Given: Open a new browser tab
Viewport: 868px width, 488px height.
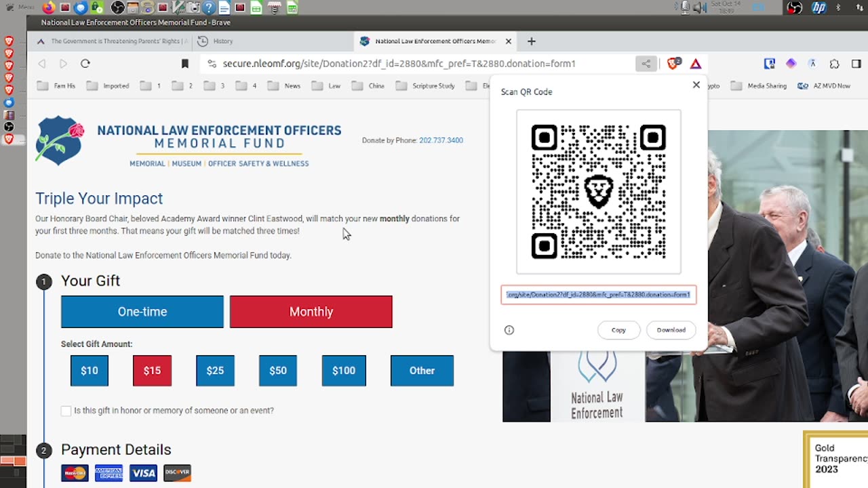Looking at the screenshot, I should tap(532, 41).
